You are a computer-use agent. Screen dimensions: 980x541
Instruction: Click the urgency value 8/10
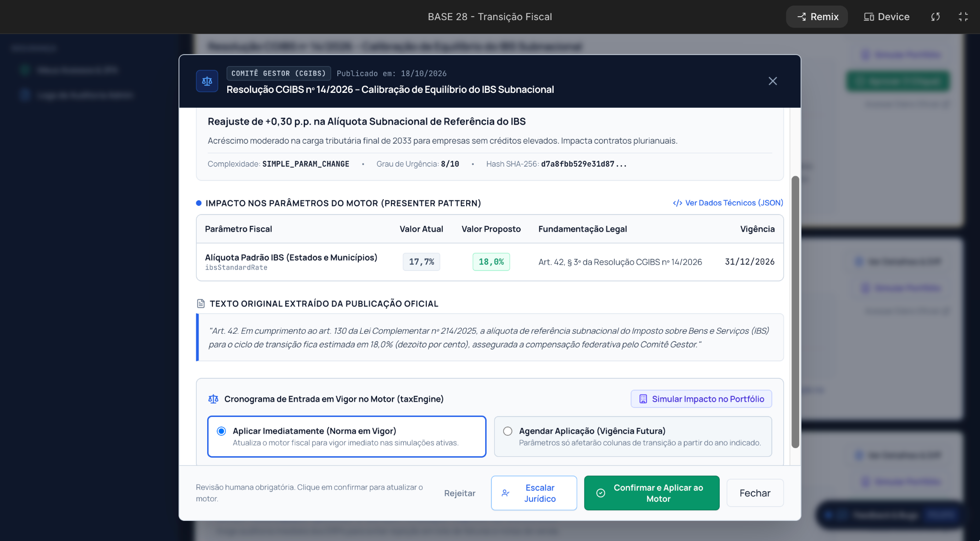coord(450,164)
